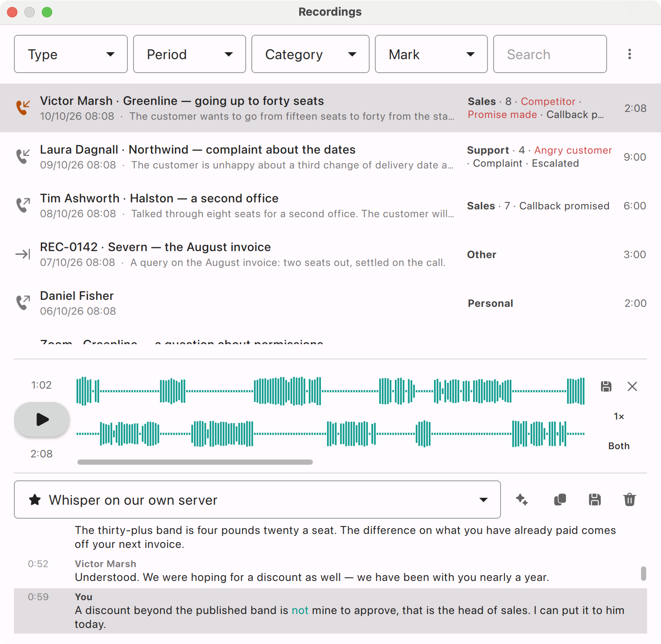661x644 pixels.
Task: Copy the transcript
Action: click(x=560, y=500)
